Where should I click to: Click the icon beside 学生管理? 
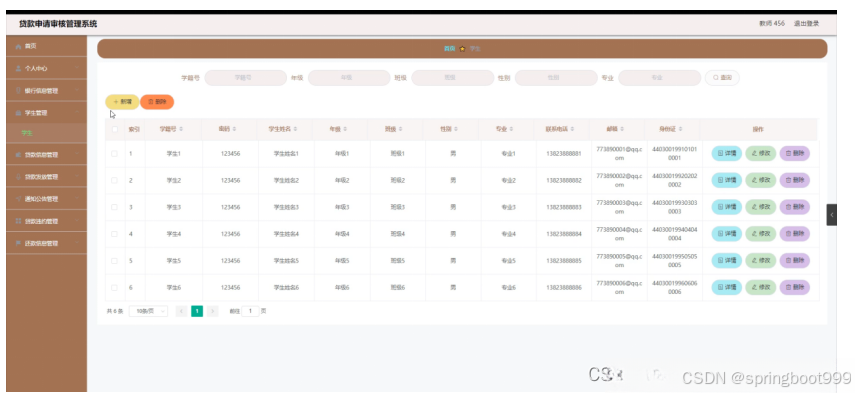[19, 113]
